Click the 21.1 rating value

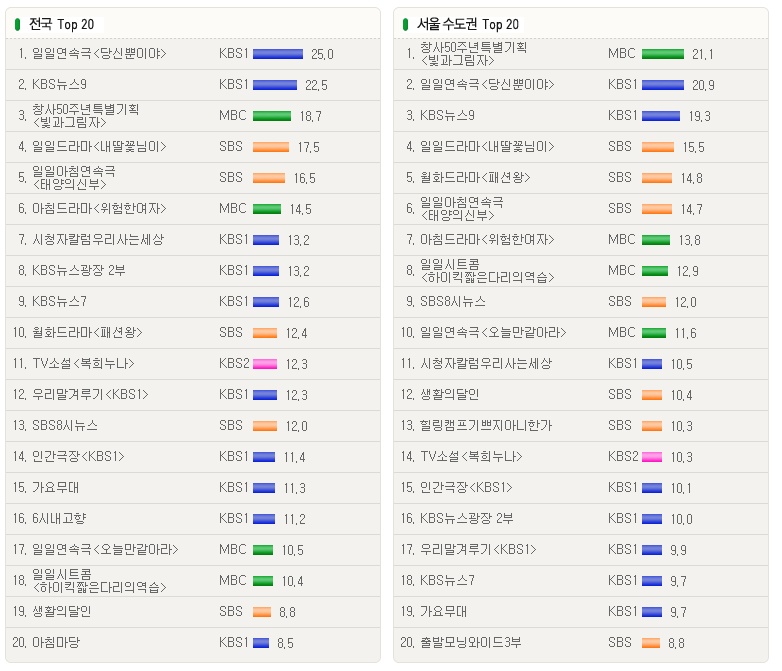coord(703,54)
